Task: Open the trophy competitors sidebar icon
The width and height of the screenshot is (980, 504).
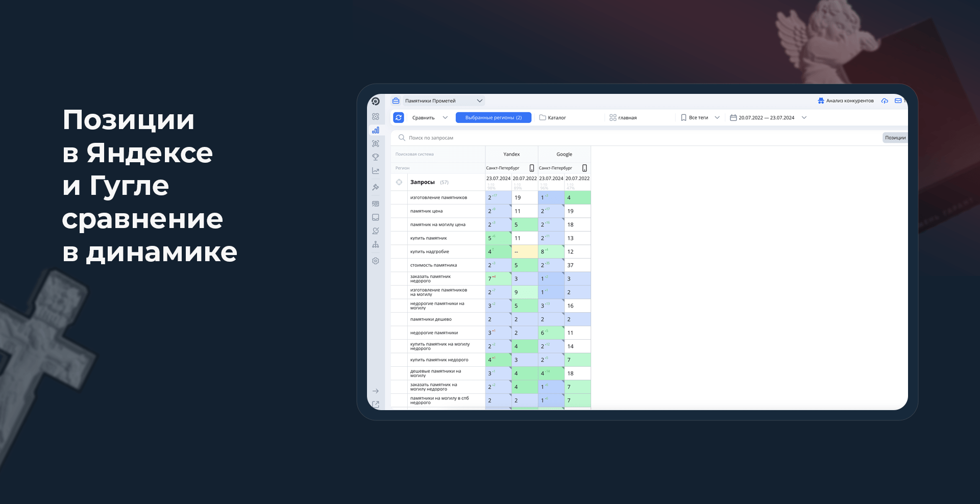Action: (376, 157)
